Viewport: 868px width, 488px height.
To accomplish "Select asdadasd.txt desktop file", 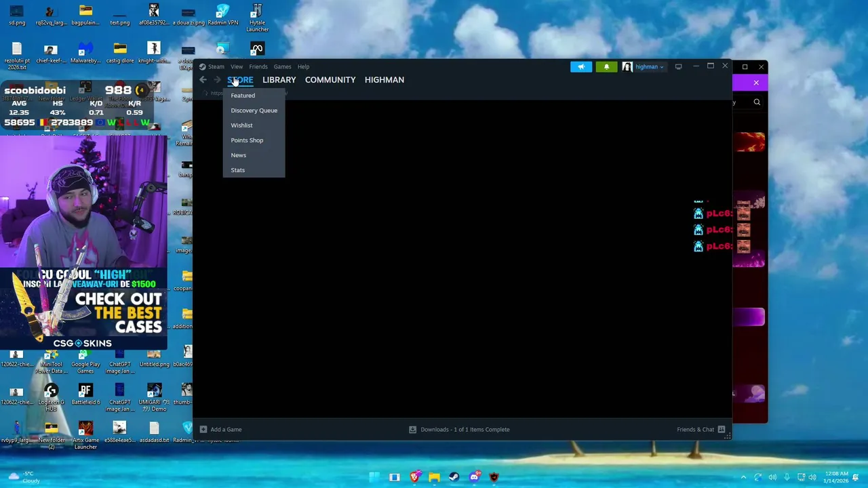I will coord(154,433).
